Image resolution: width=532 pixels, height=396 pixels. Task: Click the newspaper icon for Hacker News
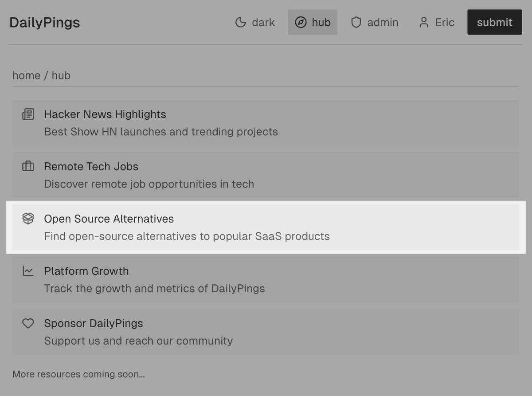[28, 114]
